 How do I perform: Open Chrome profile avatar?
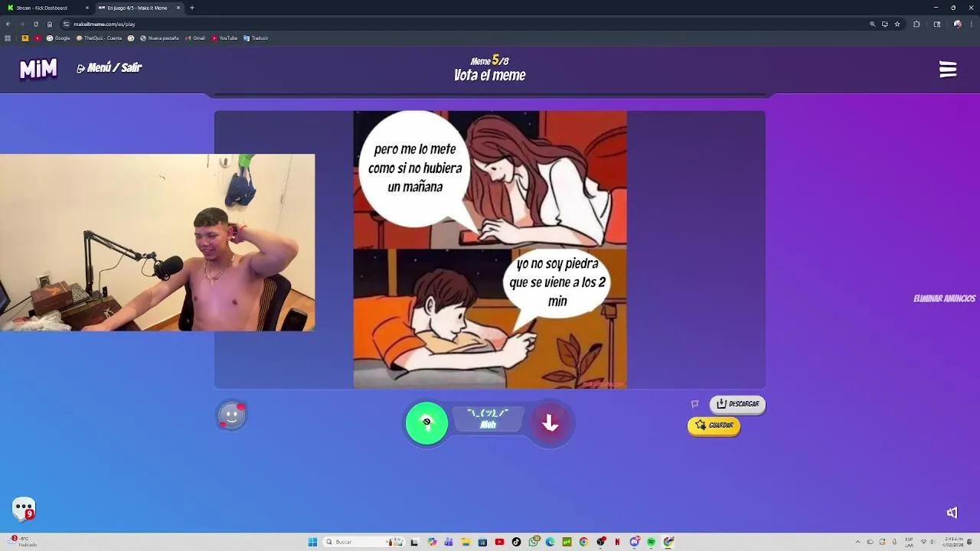(x=957, y=24)
